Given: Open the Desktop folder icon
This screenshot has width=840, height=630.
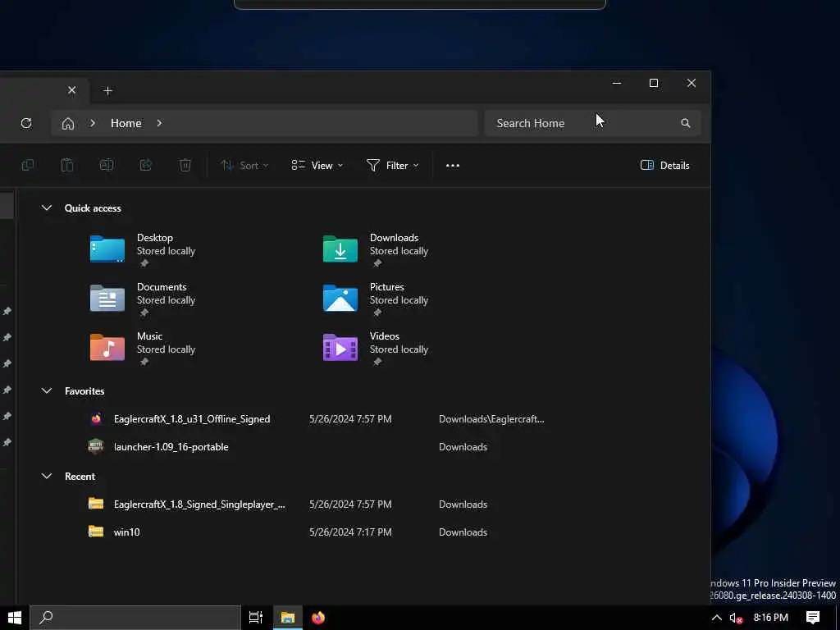Looking at the screenshot, I should coord(107,249).
